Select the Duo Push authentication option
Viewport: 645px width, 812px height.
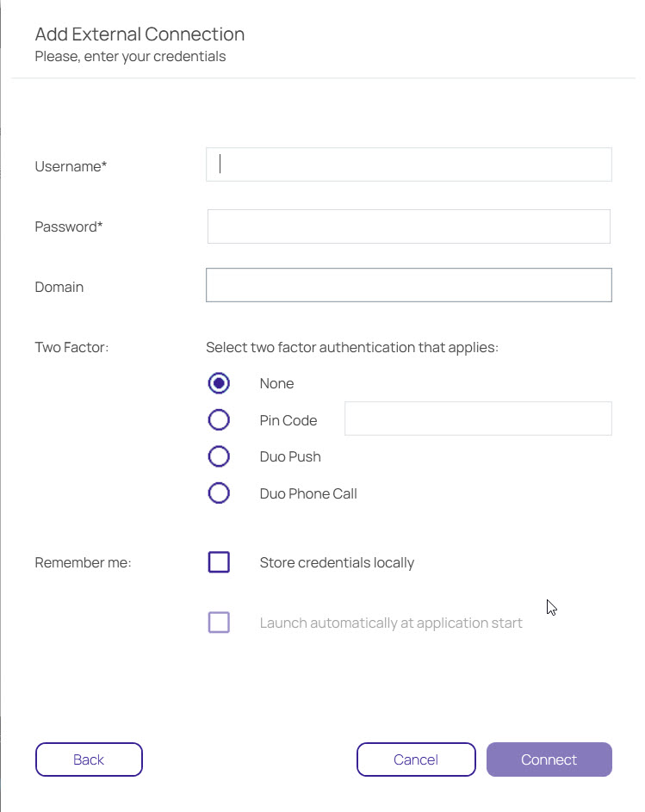click(x=219, y=456)
